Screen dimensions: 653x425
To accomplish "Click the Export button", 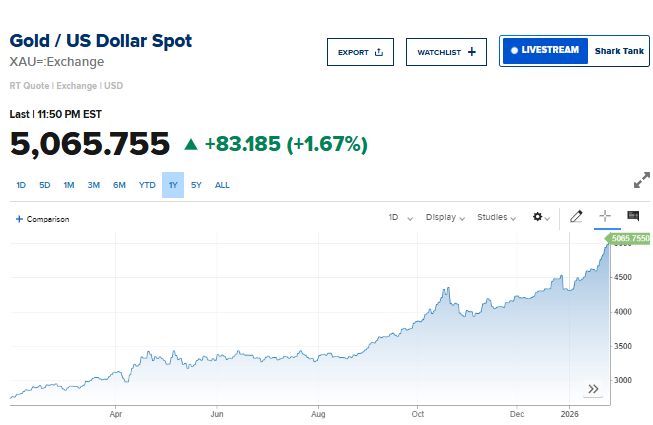I will [360, 52].
